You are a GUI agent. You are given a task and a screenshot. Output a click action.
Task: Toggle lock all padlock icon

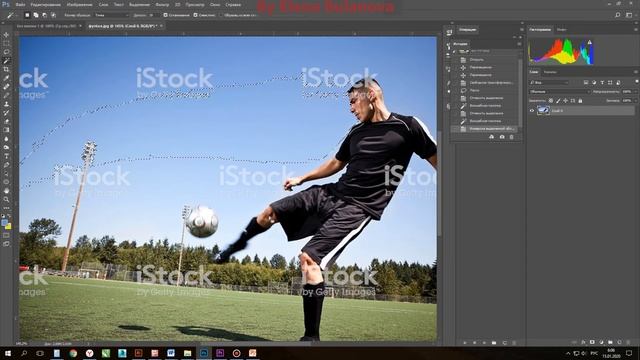click(580, 100)
